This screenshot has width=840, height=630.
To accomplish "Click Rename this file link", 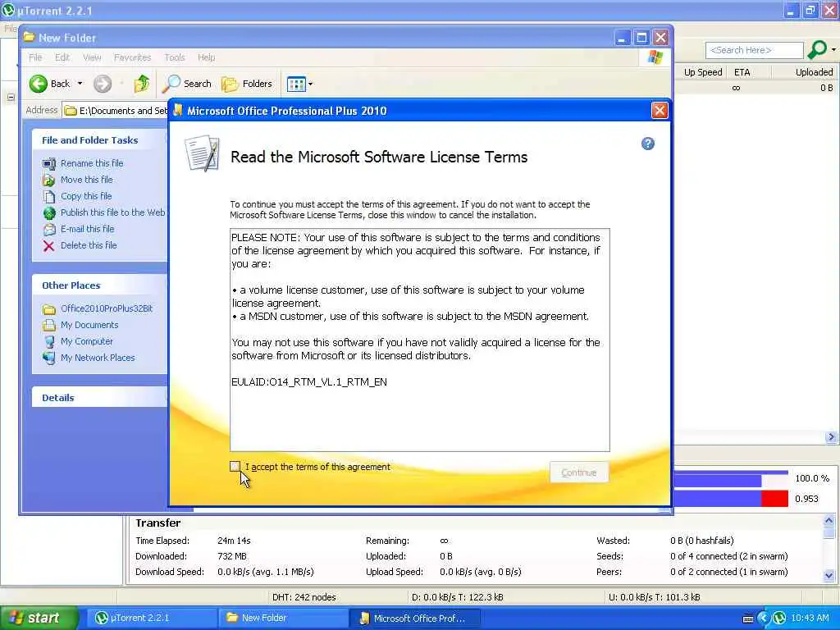I will (92, 163).
